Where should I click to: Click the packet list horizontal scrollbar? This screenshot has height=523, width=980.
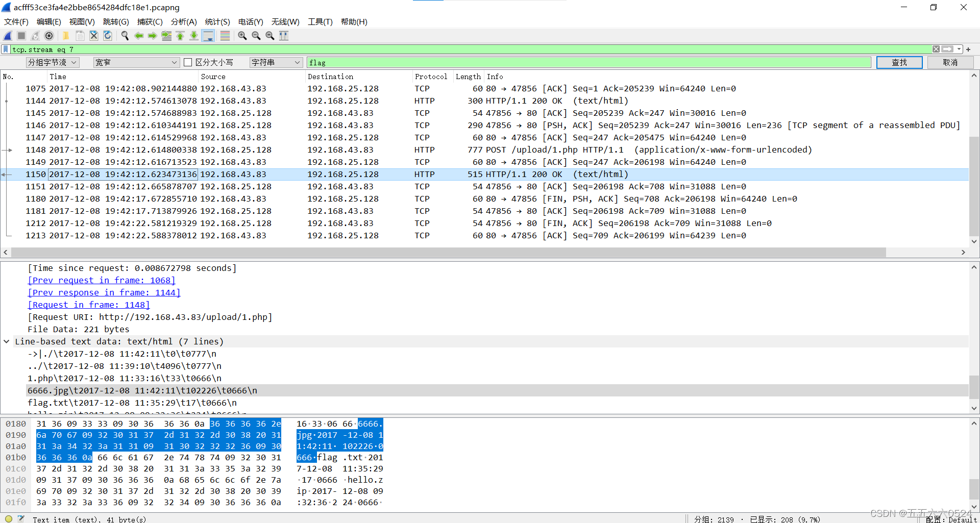coord(448,253)
